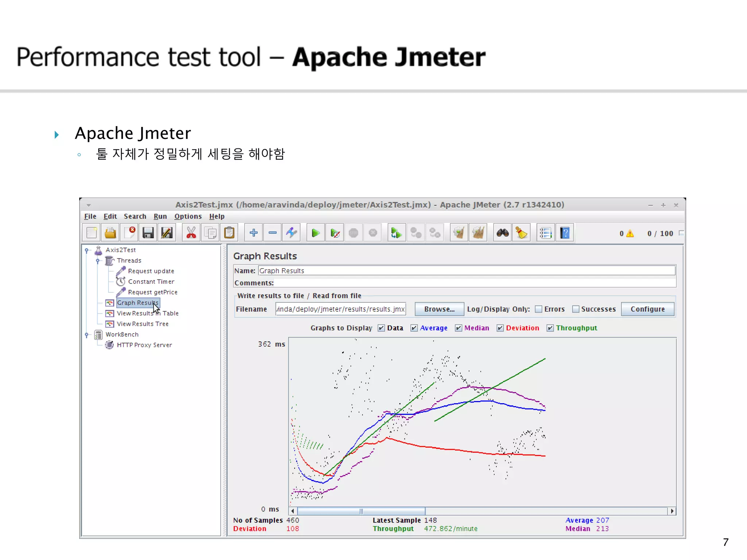Open the window menu arrow in title bar
747x560 pixels.
(x=89, y=205)
